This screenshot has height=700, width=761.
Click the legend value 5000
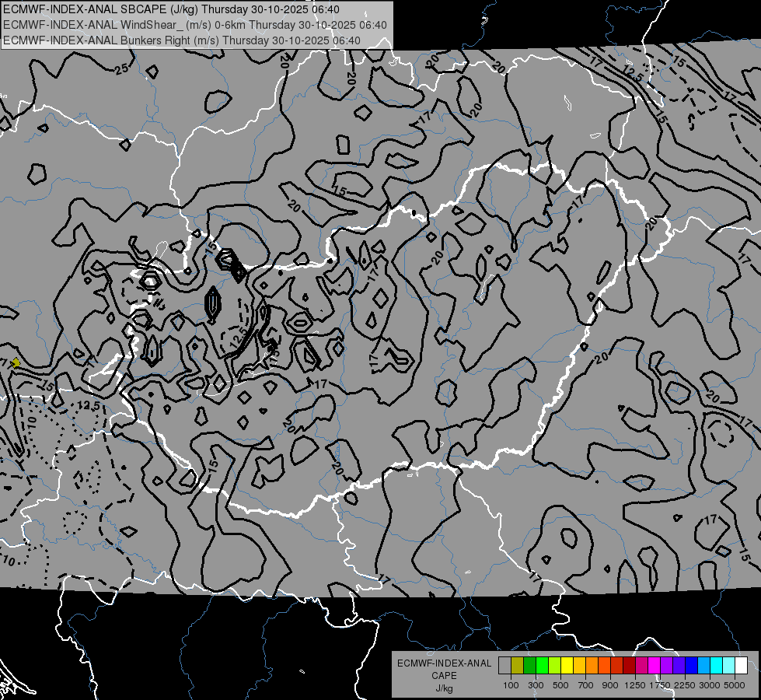click(735, 685)
